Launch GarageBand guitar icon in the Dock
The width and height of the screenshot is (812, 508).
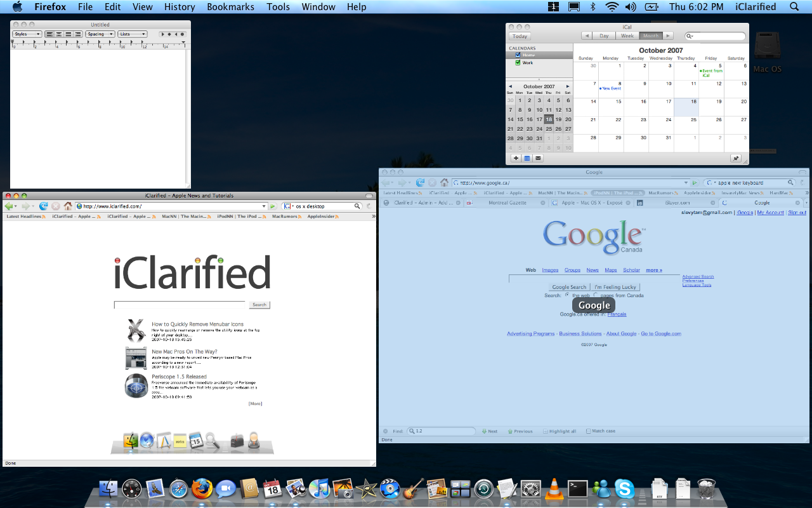413,489
